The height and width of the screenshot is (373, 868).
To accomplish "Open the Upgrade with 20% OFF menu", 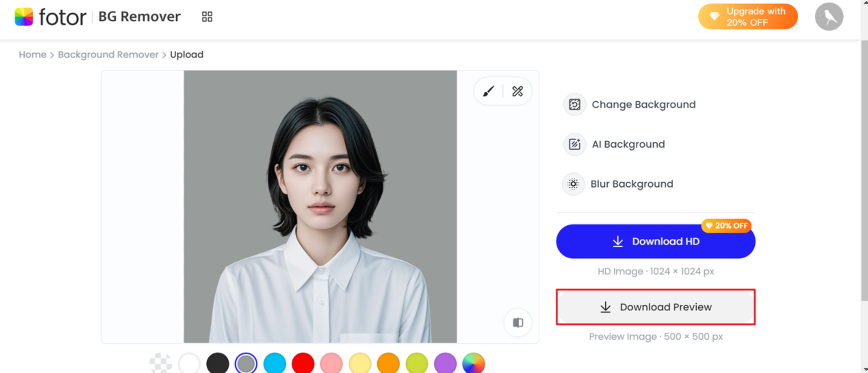I will [x=748, y=16].
